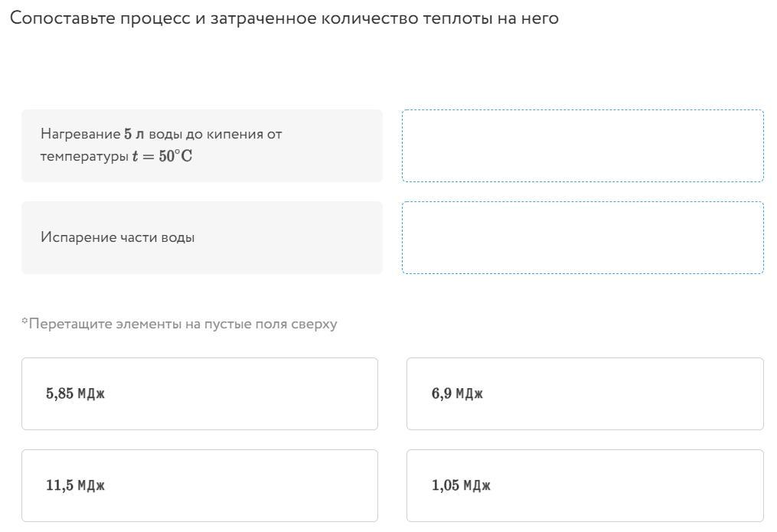The height and width of the screenshot is (532, 777).
Task: Click the empty drop field beside Испарение части воды
Action: [x=583, y=237]
